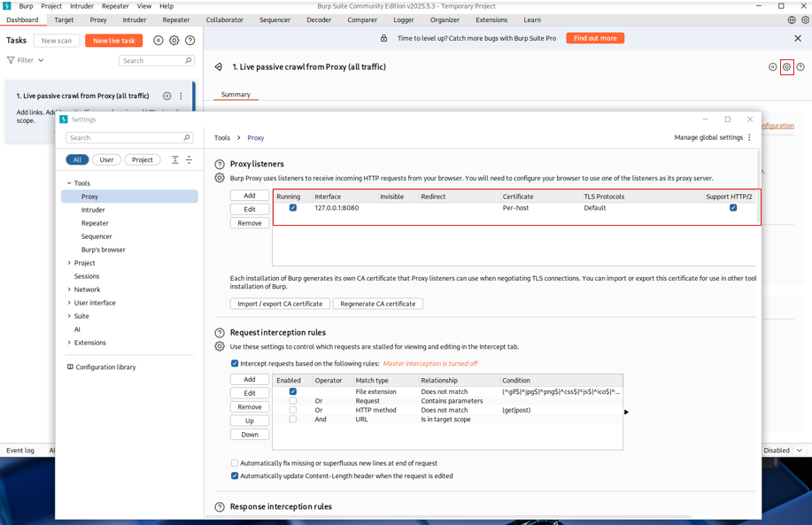The image size is (812, 525).
Task: Open Request interception rules help icon
Action: [220, 333]
